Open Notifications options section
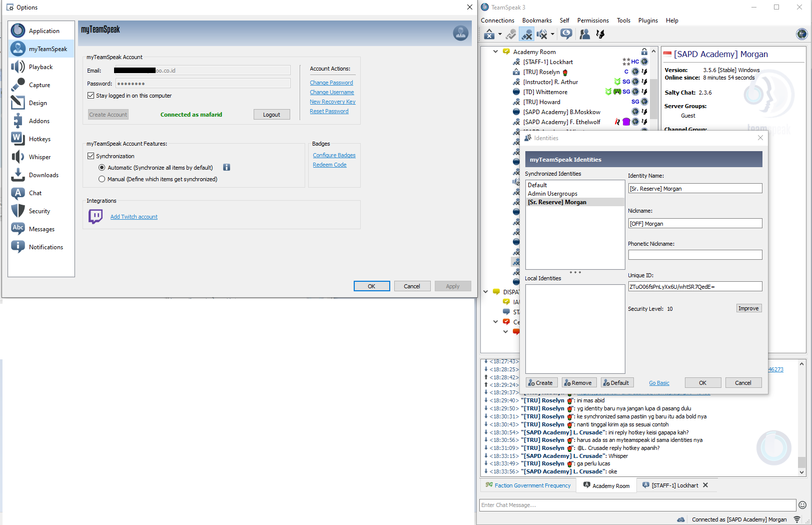 [x=42, y=247]
